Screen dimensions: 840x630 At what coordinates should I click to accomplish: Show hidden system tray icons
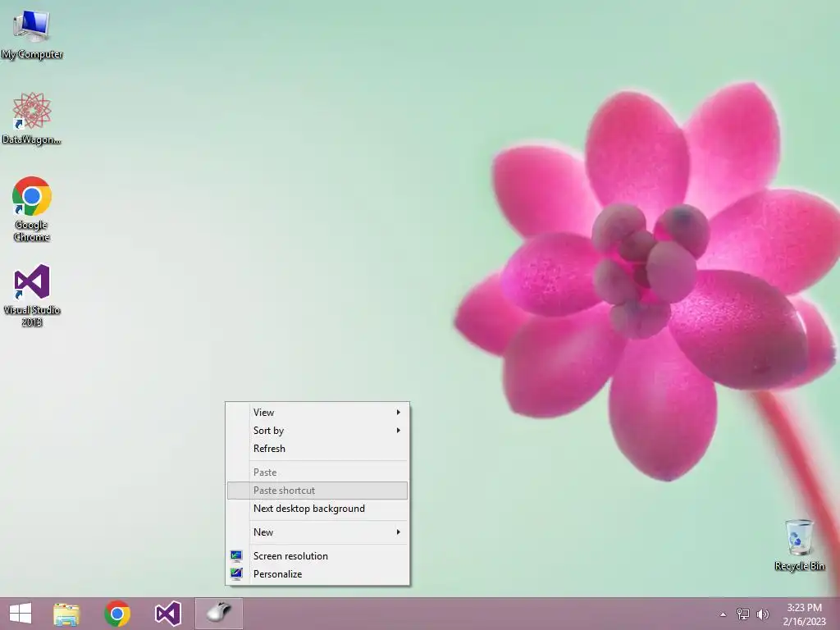point(724,614)
